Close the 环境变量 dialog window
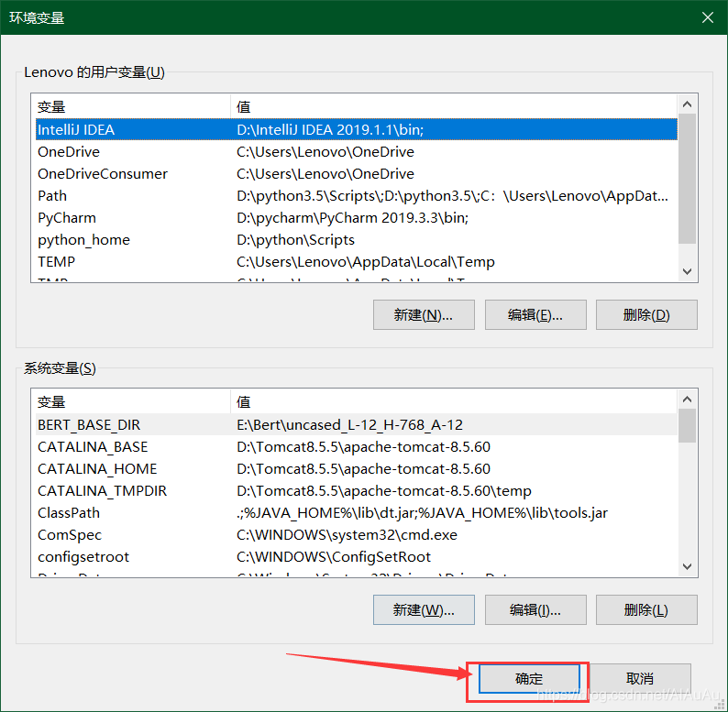728x712 pixels. click(707, 17)
